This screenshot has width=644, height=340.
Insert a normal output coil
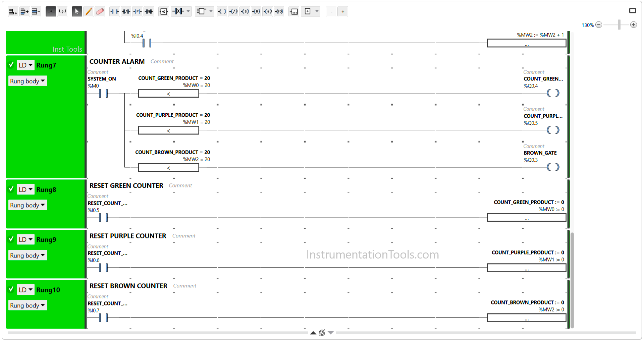[222, 11]
